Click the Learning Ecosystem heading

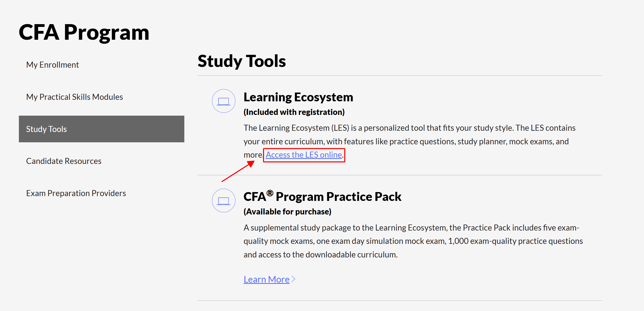click(x=298, y=97)
